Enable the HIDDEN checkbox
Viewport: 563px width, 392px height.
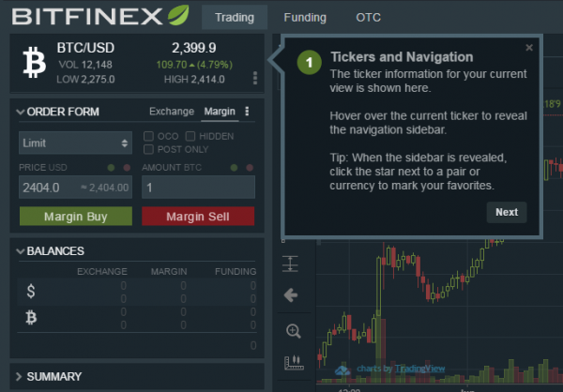(190, 136)
